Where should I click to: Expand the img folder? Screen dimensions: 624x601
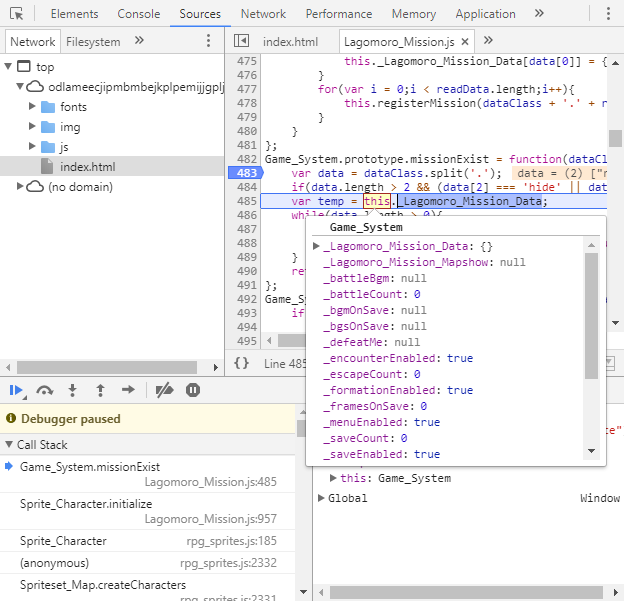point(32,126)
